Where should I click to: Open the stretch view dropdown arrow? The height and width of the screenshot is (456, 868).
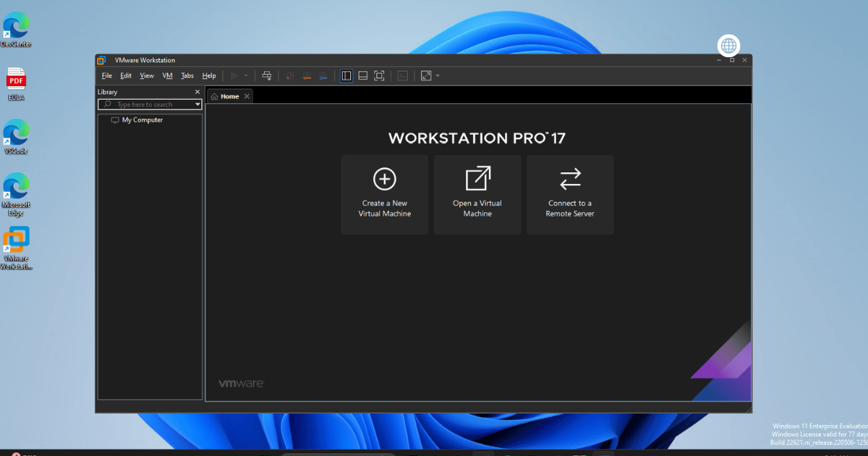[x=438, y=75]
